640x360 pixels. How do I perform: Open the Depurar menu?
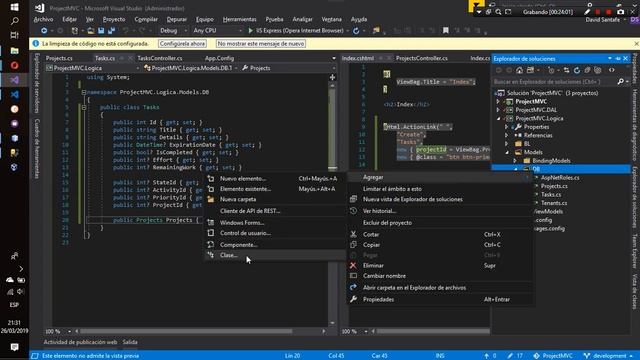pyautogui.click(x=177, y=19)
